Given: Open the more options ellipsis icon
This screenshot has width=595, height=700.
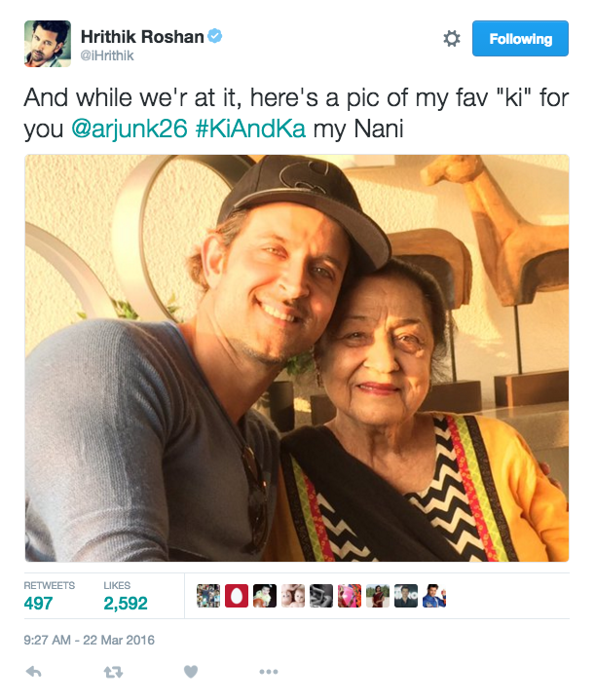Looking at the screenshot, I should coord(269,671).
